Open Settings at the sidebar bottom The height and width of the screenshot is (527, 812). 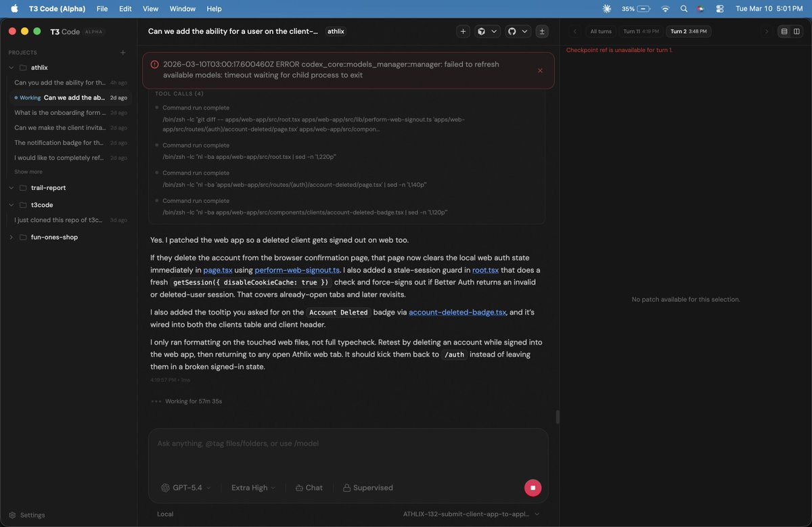(x=27, y=515)
